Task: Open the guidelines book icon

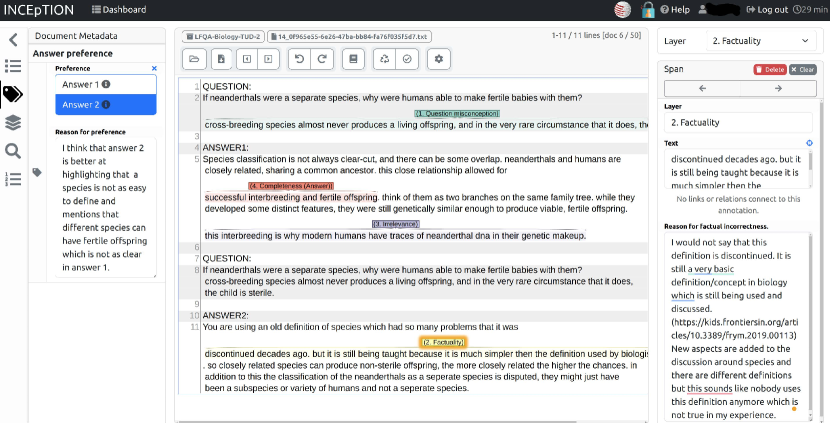Action: (352, 59)
